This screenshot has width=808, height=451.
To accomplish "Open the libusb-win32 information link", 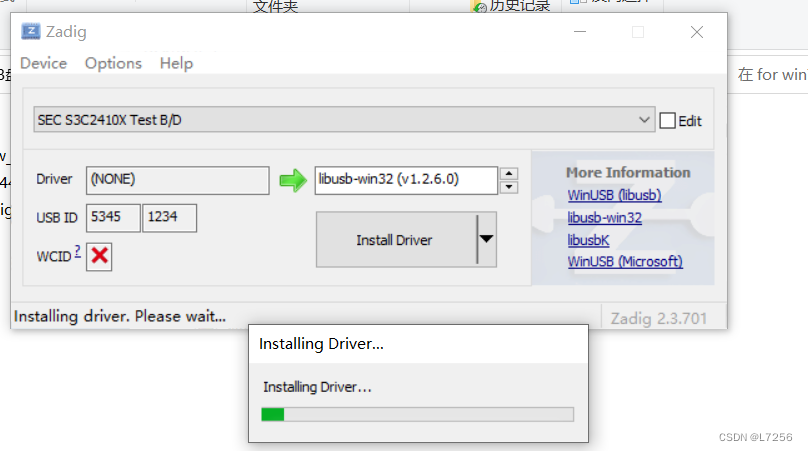I will 604,218.
